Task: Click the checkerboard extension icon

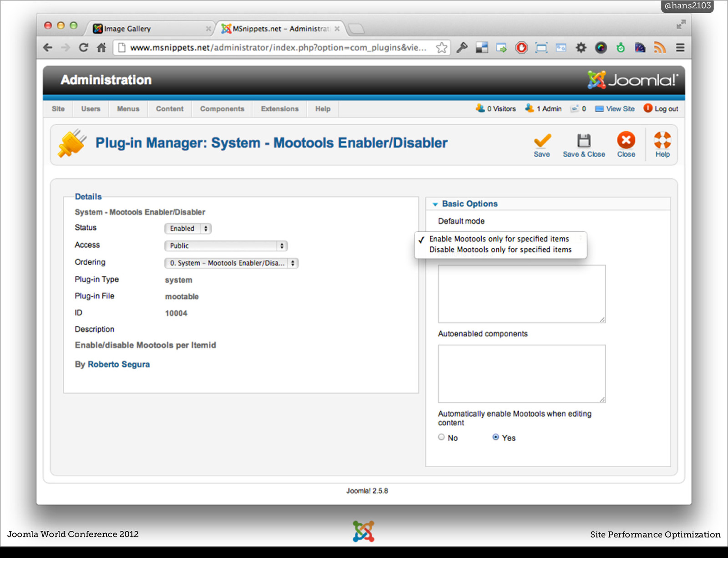Action: [x=482, y=47]
